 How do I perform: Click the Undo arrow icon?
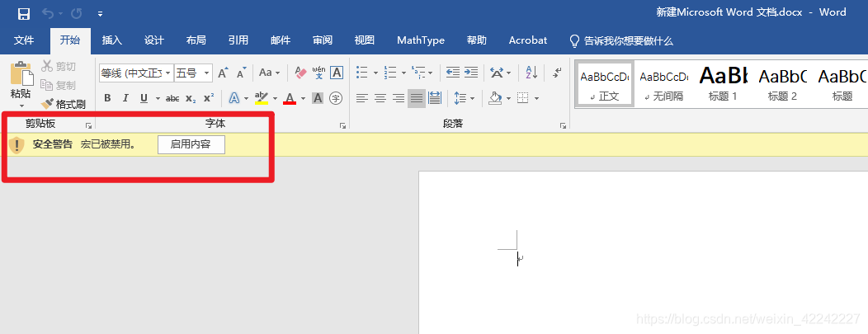(50, 14)
